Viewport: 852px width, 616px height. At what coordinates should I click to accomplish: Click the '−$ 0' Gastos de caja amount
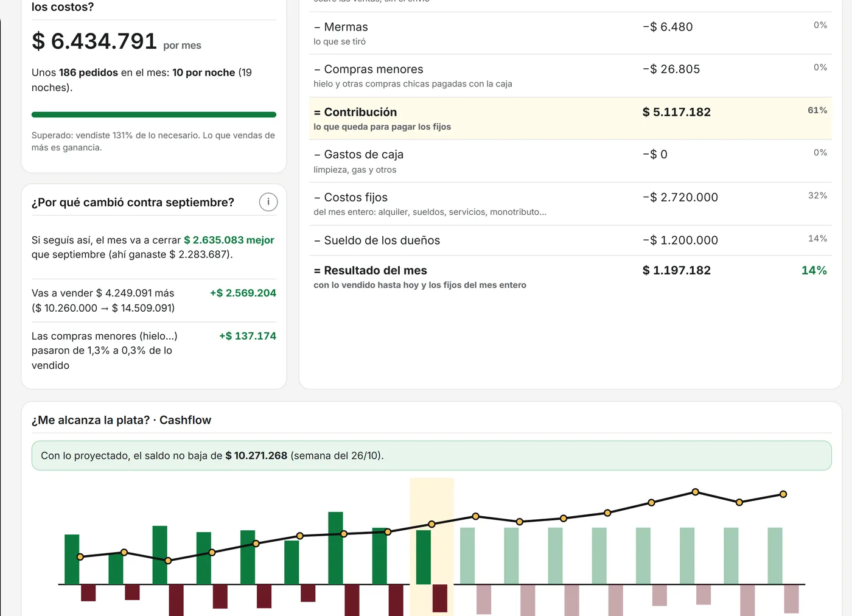(x=655, y=155)
